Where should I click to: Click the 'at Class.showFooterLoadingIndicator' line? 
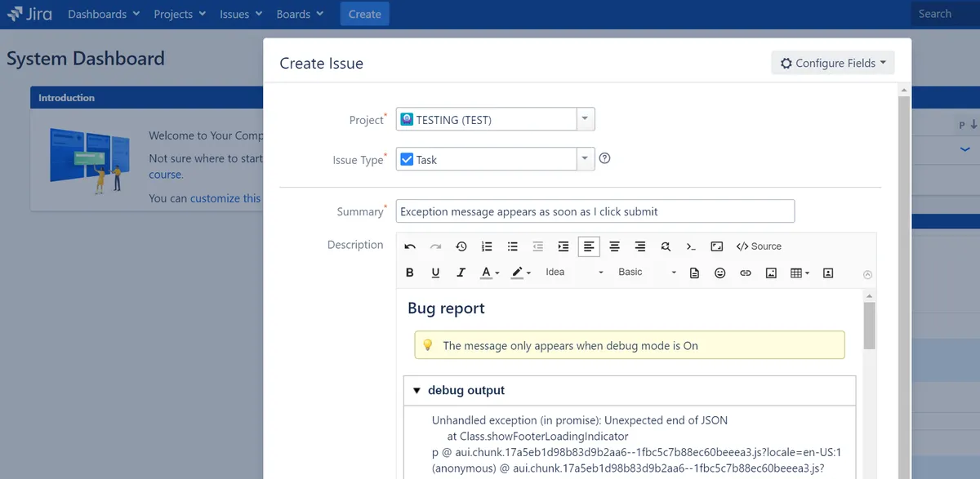coord(537,437)
